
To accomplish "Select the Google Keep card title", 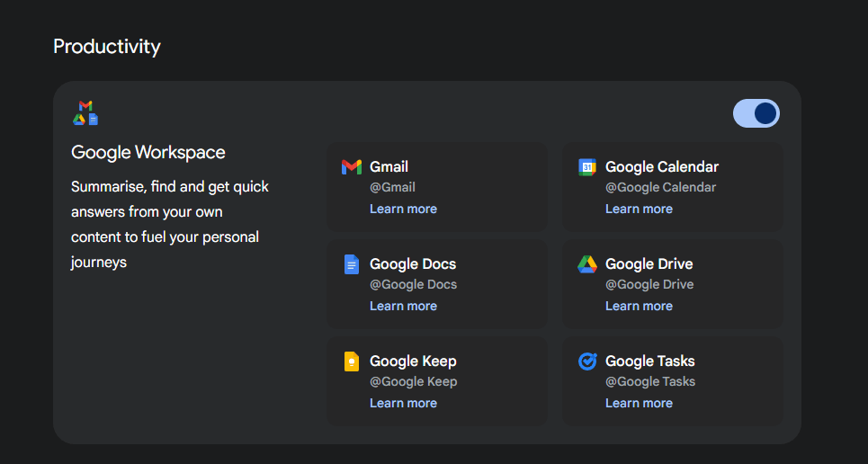I will point(413,361).
